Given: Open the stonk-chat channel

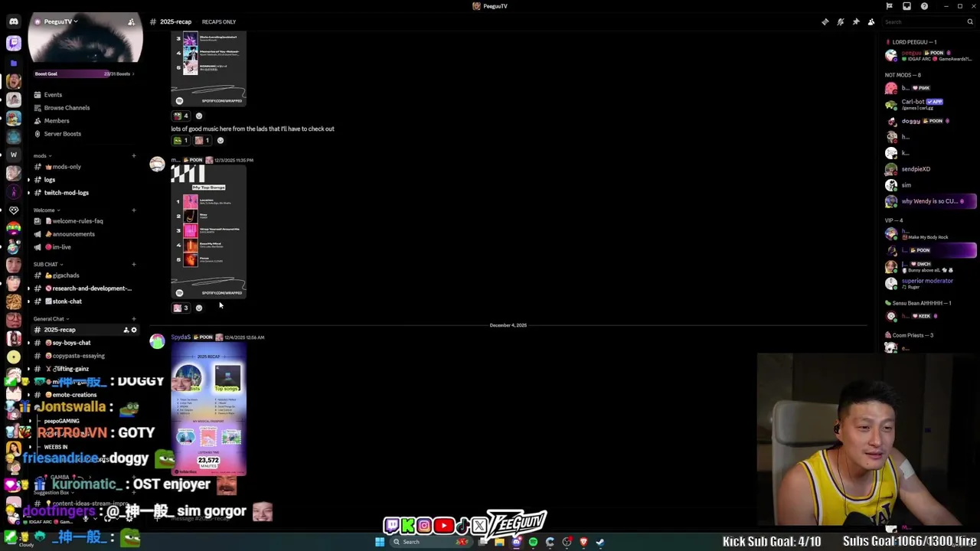Looking at the screenshot, I should (67, 302).
